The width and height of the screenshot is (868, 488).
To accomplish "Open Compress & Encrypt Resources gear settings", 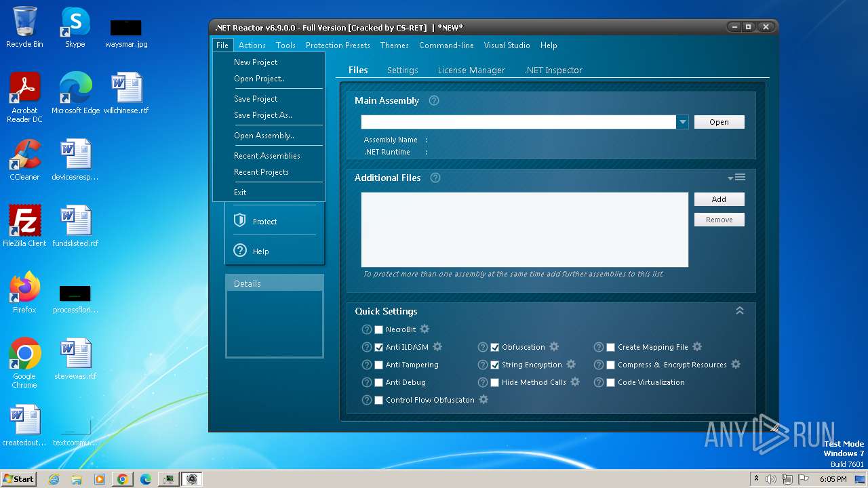I will (x=736, y=365).
